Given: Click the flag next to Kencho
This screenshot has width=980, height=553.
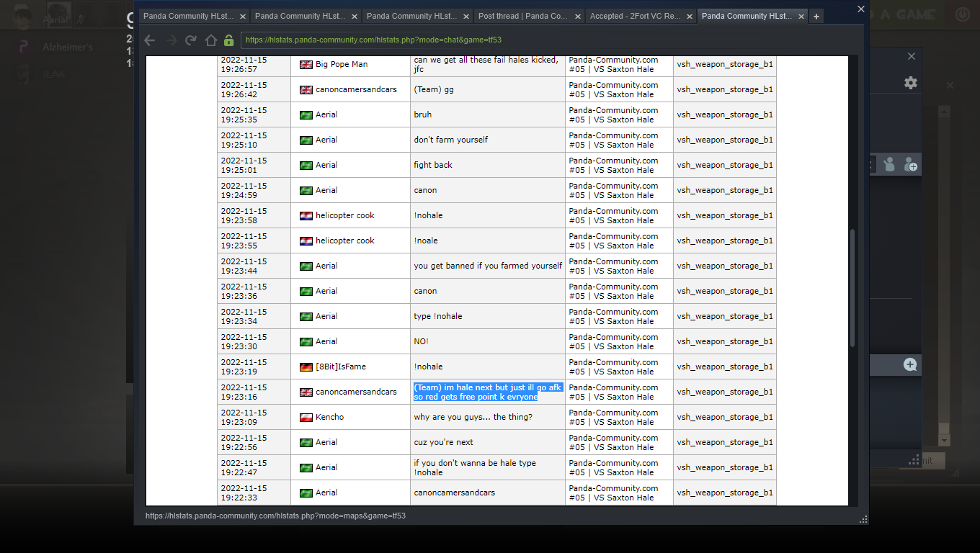Looking at the screenshot, I should pos(306,418).
